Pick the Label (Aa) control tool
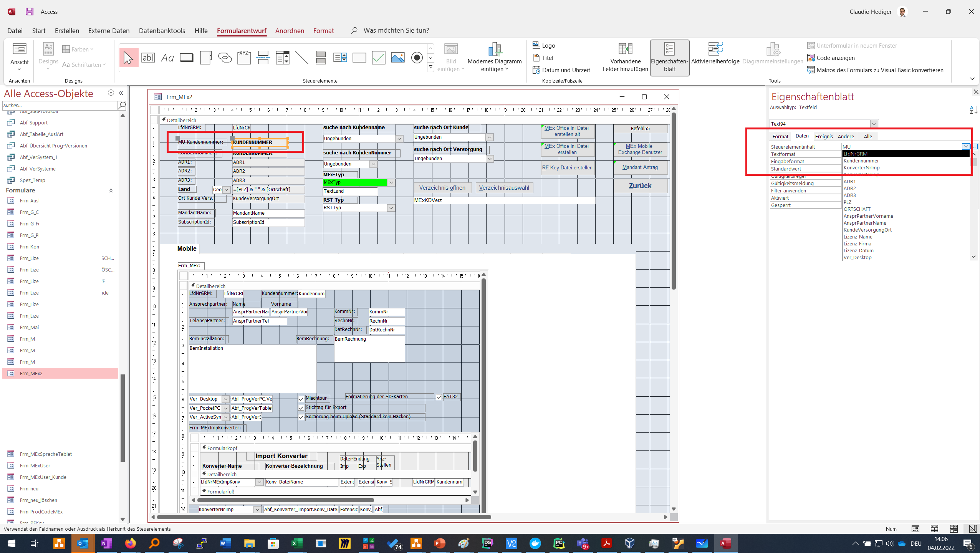Image resolution: width=980 pixels, height=553 pixels. pyautogui.click(x=167, y=58)
